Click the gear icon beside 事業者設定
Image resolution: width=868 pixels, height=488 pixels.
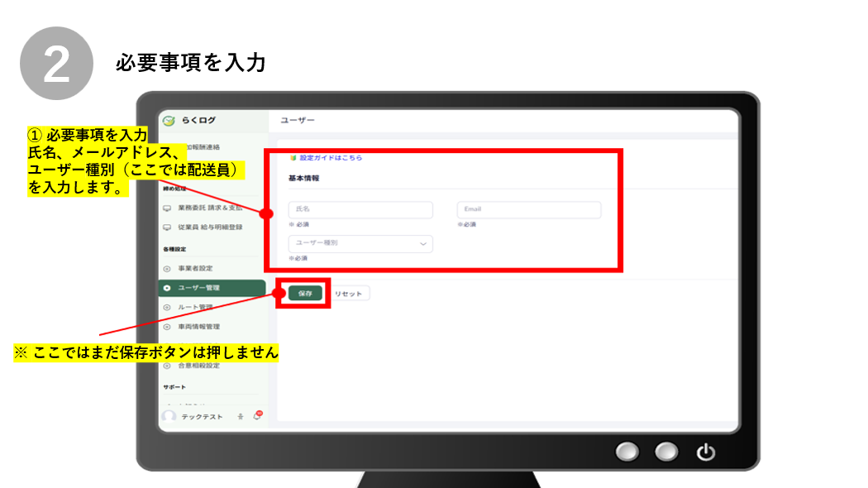click(167, 269)
